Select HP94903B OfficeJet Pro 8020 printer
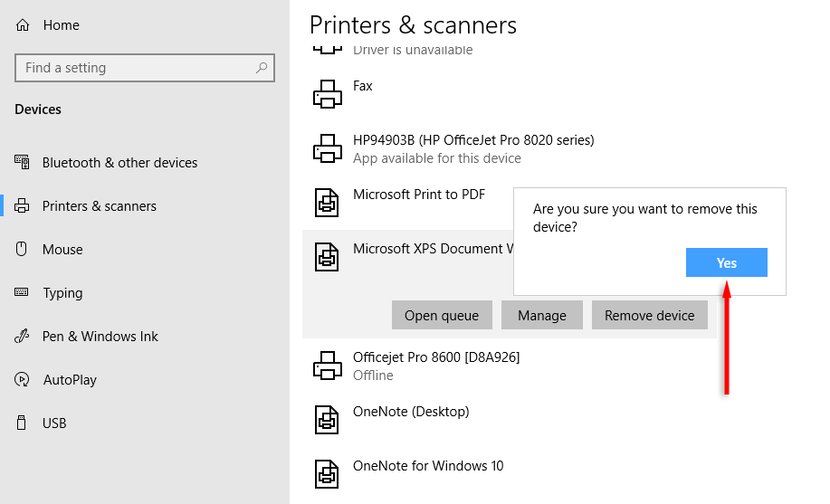 tap(472, 148)
